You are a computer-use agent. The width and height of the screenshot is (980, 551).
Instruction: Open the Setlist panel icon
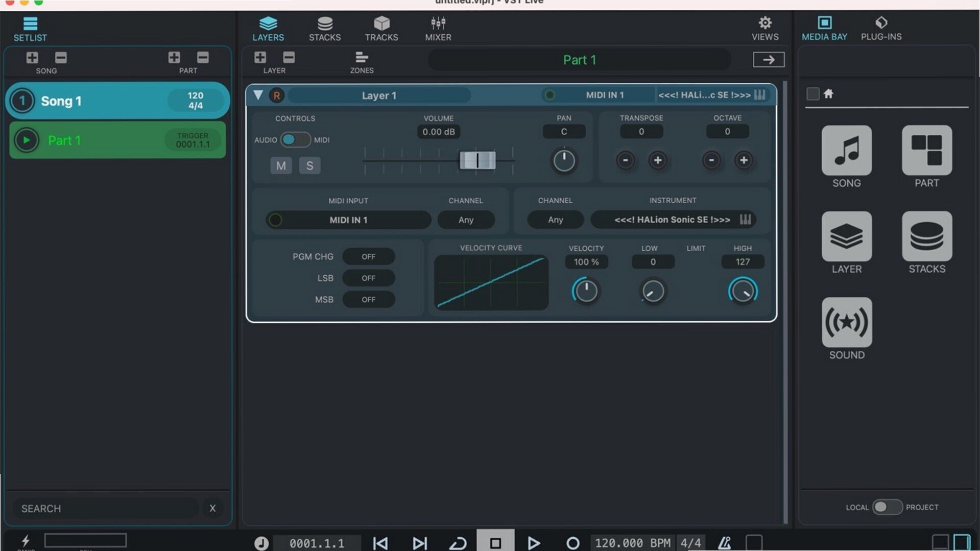[x=30, y=29]
